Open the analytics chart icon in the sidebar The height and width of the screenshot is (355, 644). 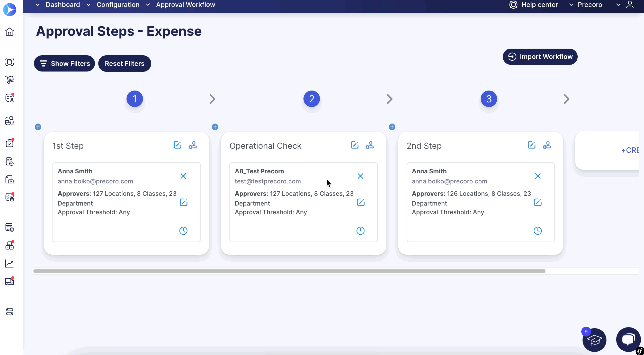10,263
